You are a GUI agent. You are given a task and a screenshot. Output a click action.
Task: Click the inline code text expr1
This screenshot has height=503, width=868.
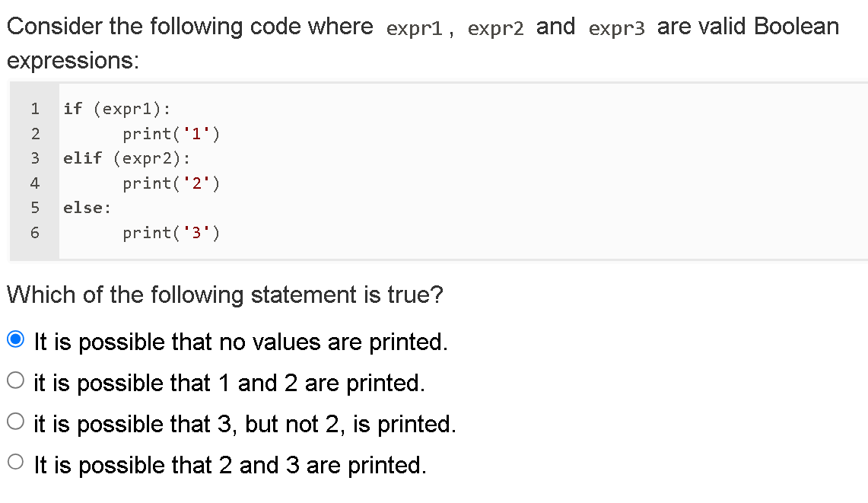coord(413,27)
